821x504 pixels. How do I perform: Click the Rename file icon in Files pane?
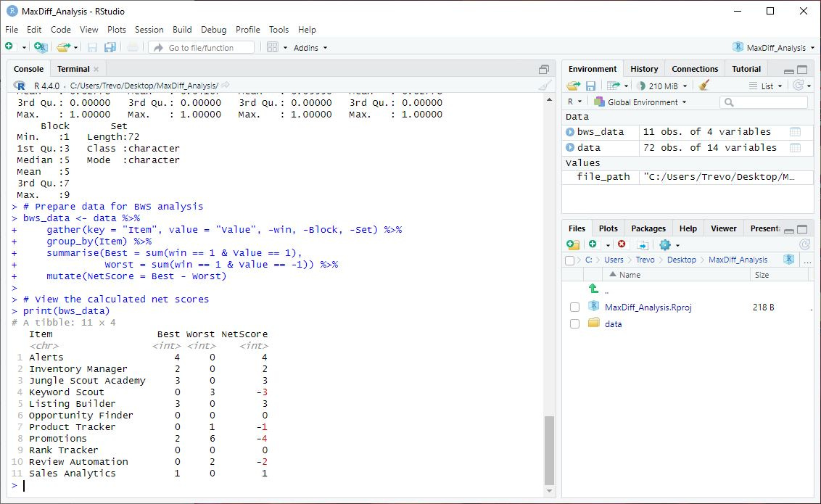coord(643,245)
